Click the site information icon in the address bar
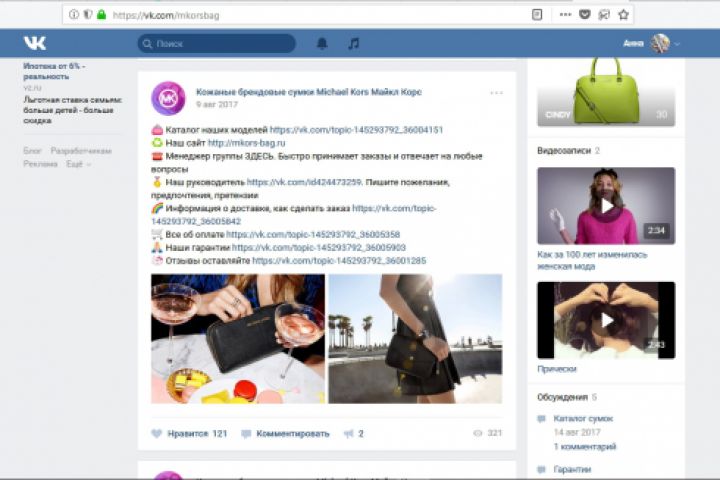This screenshot has width=720, height=480. 74,15
